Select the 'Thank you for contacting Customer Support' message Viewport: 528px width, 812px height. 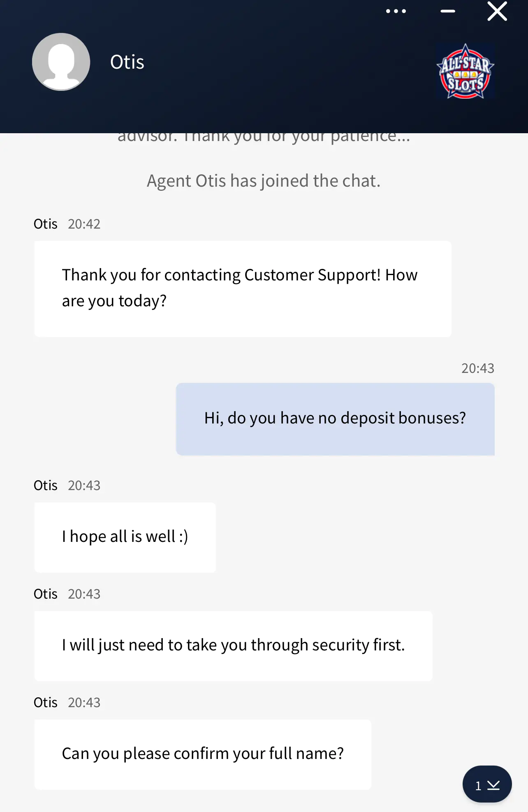[x=243, y=289]
